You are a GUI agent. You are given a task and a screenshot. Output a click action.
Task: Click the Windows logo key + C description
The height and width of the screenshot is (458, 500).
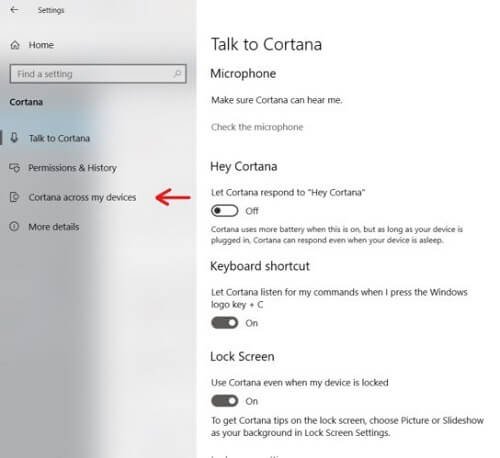pos(339,298)
